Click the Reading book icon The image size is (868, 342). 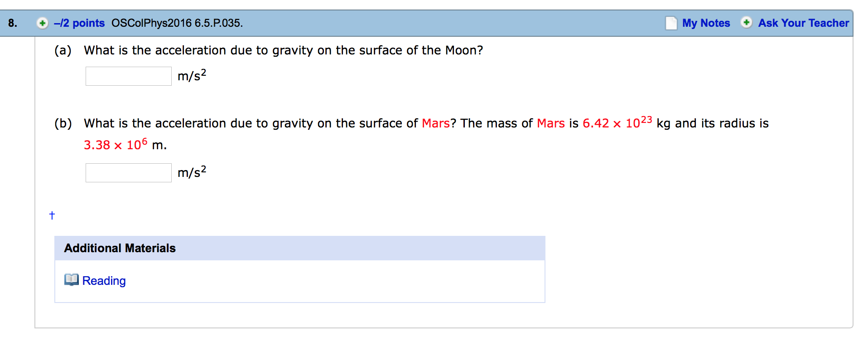[x=71, y=280]
